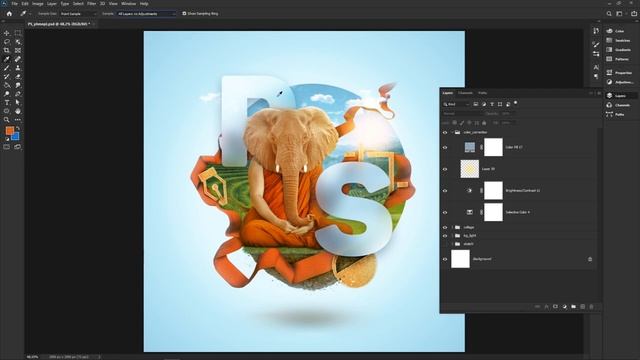
Task: Open the Swatches panel from the dock
Action: tap(618, 40)
